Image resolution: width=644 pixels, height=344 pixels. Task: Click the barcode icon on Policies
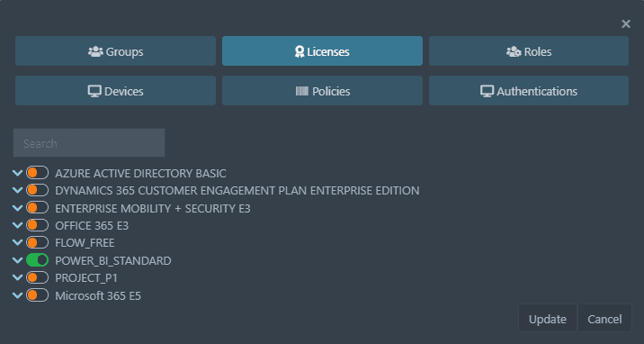tap(302, 91)
